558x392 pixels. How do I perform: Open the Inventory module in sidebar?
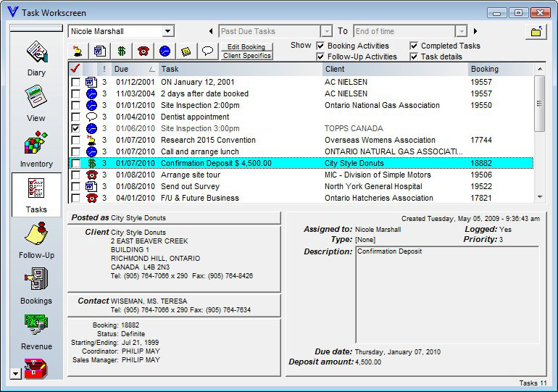(36, 149)
